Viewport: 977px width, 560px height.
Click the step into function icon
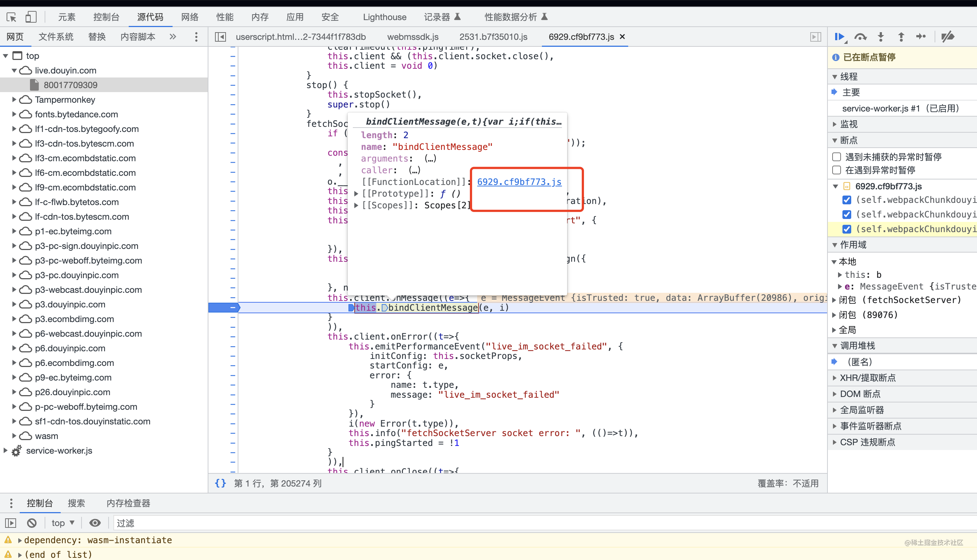881,37
